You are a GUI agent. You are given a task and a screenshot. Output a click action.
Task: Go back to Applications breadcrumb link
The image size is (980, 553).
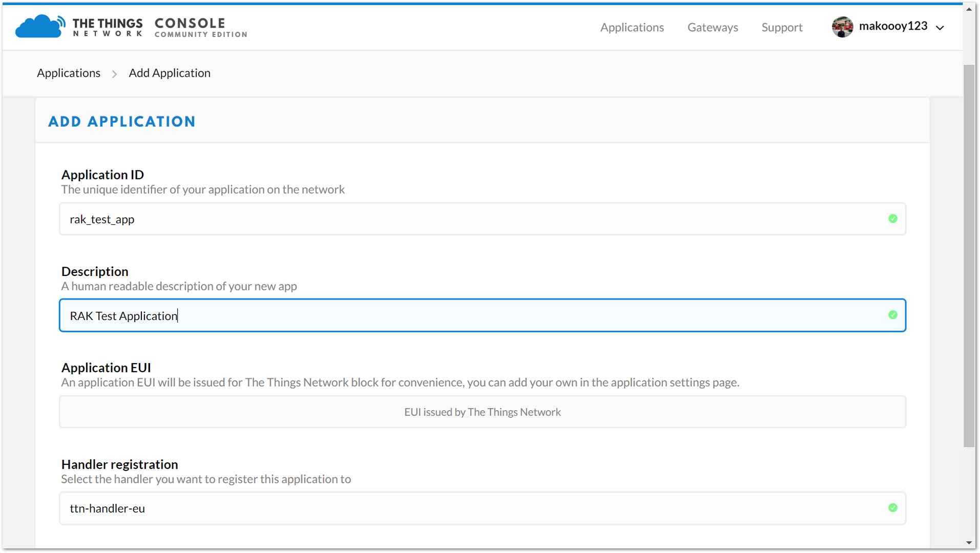pos(69,73)
